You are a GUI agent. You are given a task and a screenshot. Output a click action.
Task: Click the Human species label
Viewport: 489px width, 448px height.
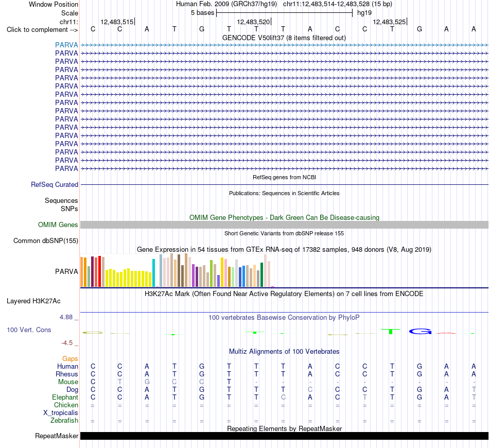(67, 366)
